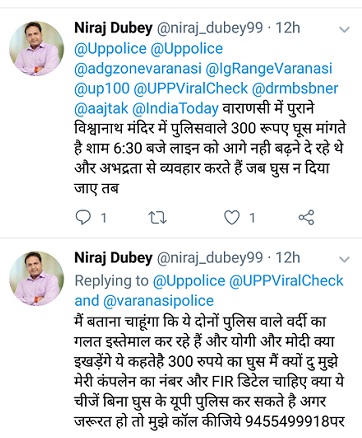Open the second tweet's Hindi text body
The height and width of the screenshot is (438, 362).
coord(209,371)
